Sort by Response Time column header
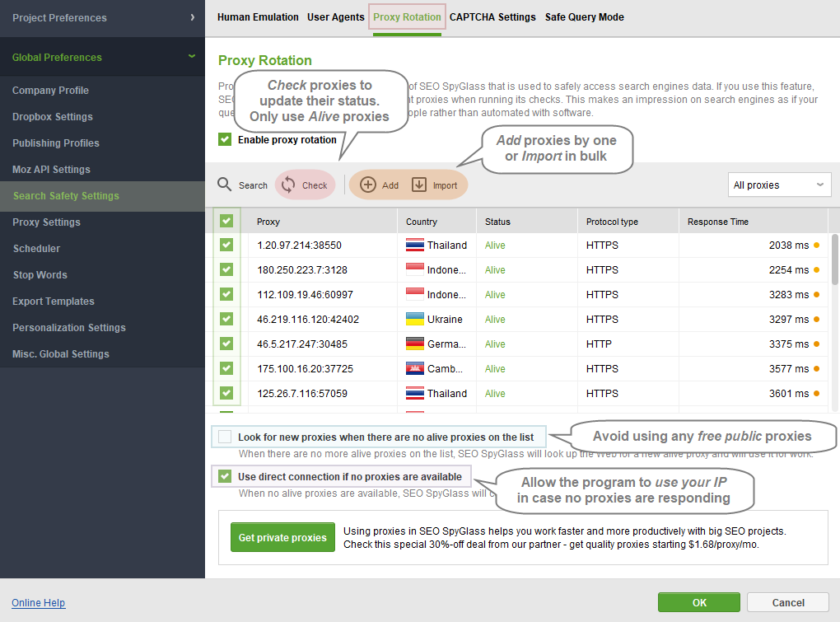This screenshot has height=622, width=840. click(754, 222)
